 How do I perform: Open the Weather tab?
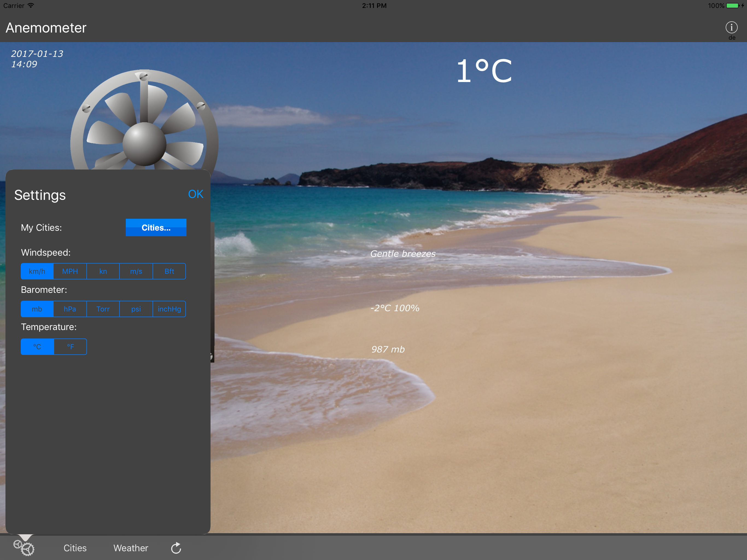click(131, 548)
